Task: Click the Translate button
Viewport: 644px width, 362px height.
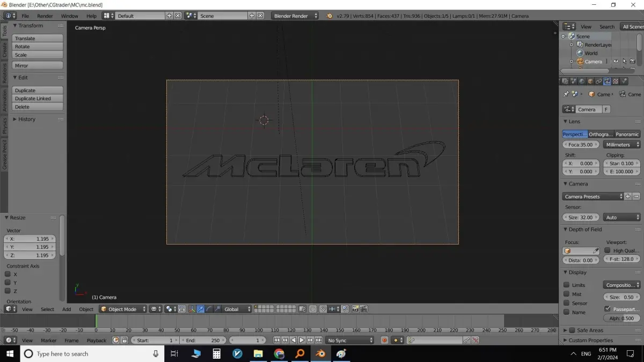Action: click(x=38, y=38)
